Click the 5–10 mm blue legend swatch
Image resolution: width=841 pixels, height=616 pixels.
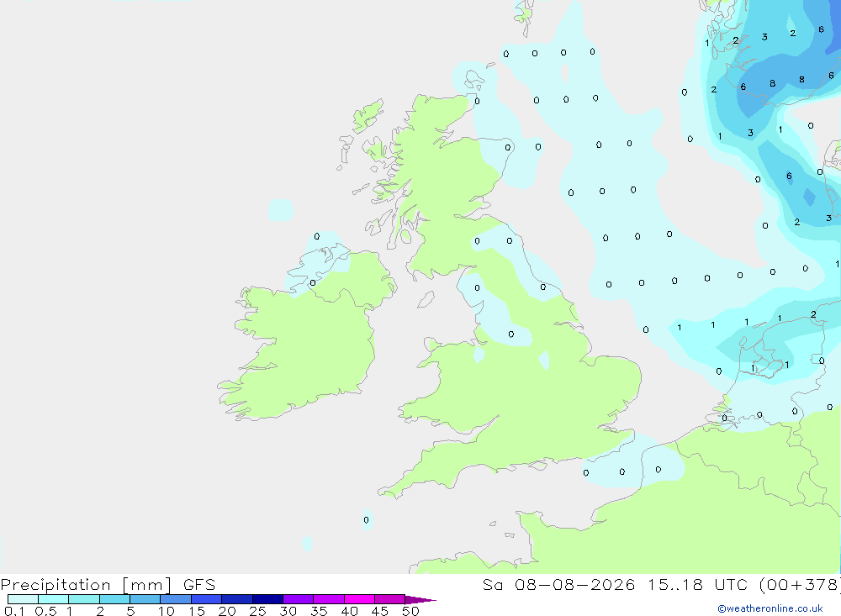[x=145, y=599]
